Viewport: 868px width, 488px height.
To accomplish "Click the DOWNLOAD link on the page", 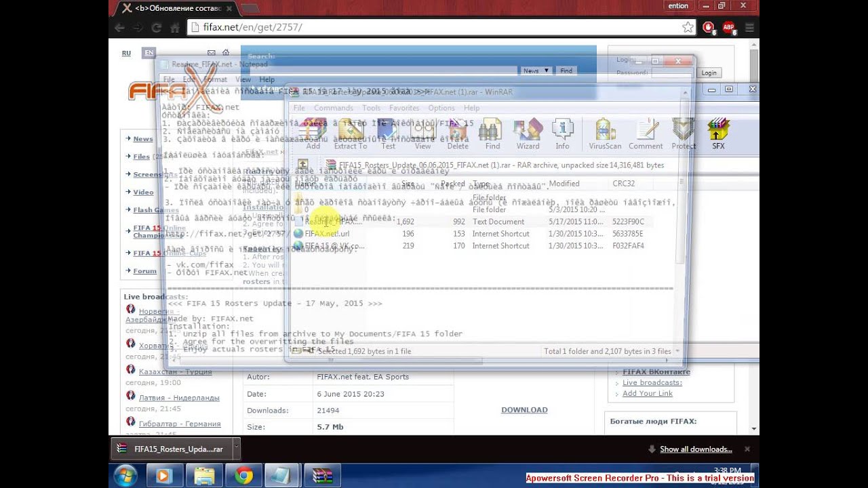I will [x=524, y=410].
